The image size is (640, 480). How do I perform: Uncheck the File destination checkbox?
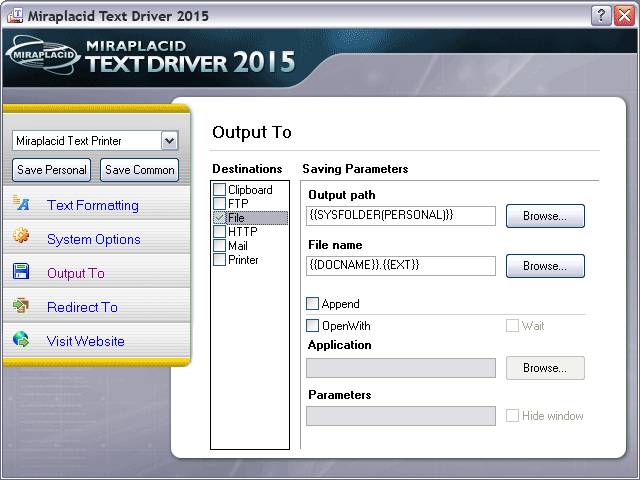(x=220, y=218)
